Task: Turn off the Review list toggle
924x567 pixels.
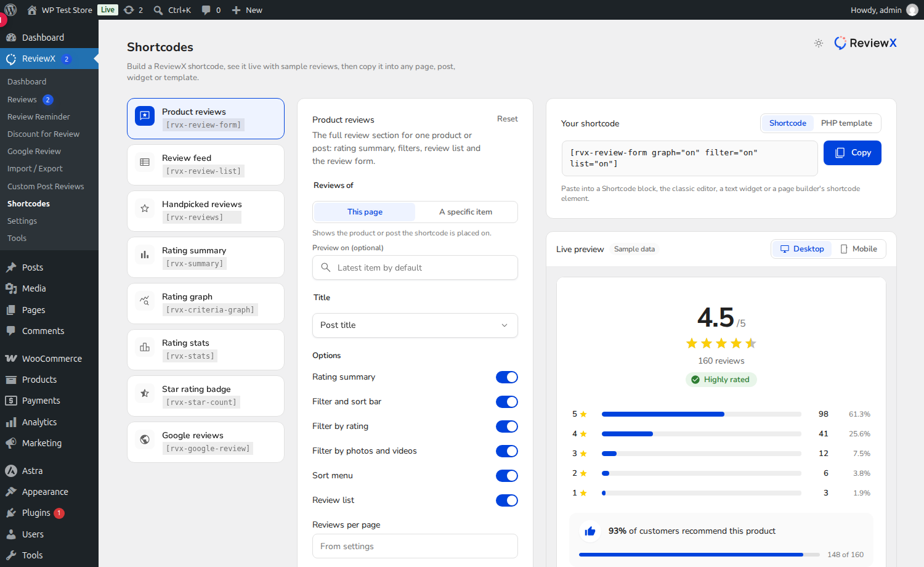Action: [507, 500]
